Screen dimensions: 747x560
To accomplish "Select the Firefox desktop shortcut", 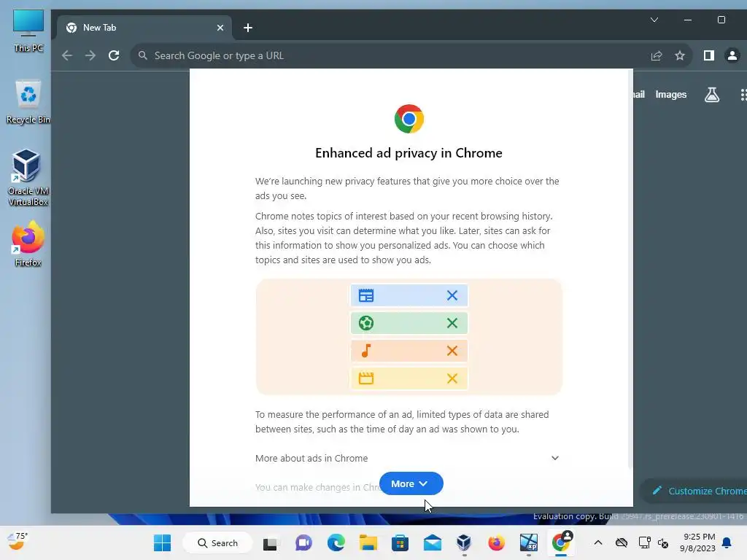I will tap(28, 244).
